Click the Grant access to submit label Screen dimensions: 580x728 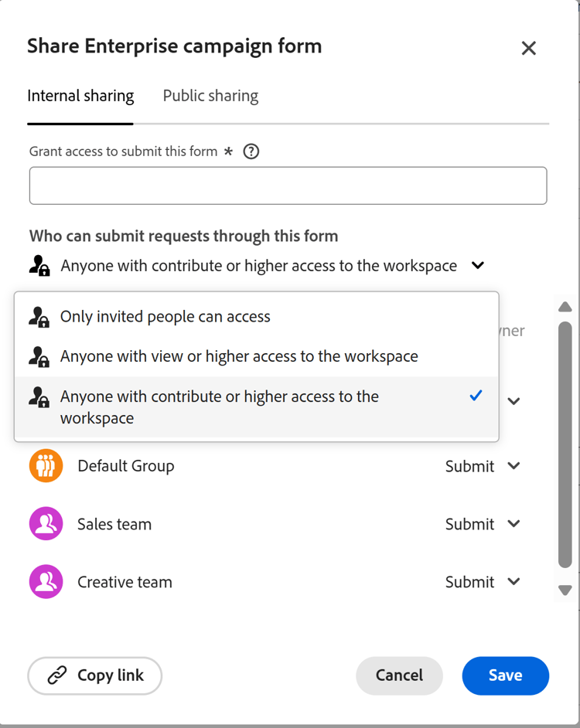(123, 151)
